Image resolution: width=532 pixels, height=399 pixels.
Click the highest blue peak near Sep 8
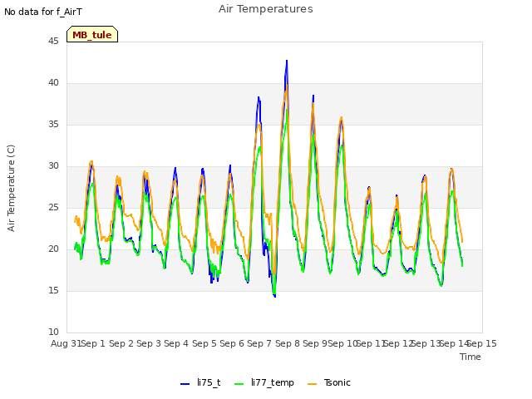click(x=287, y=61)
